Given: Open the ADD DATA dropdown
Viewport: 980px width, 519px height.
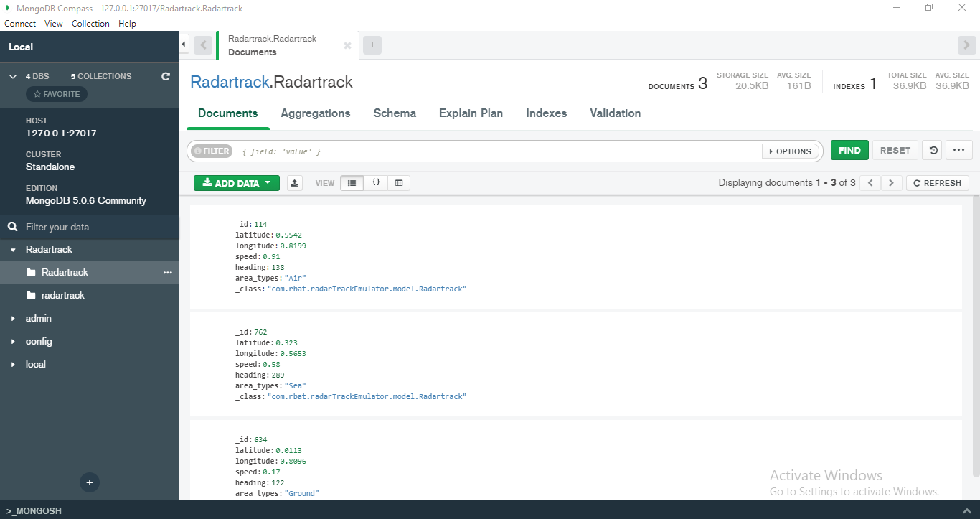Looking at the screenshot, I should [x=237, y=183].
